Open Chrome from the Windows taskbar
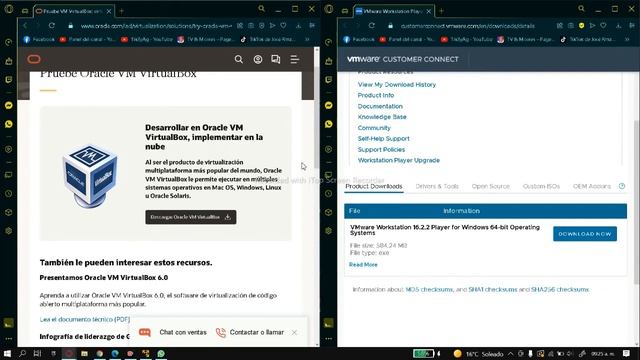640x360 pixels. (100, 353)
